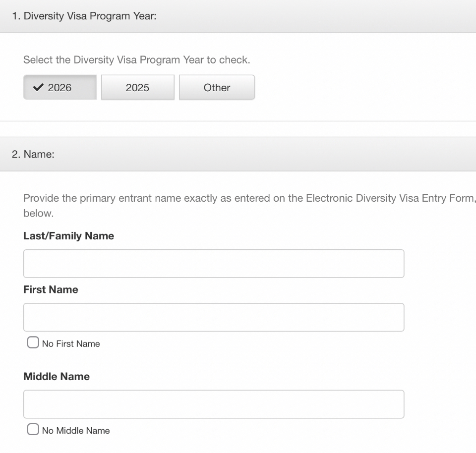Click the No First Name label text
The width and height of the screenshot is (476, 453).
[71, 344]
